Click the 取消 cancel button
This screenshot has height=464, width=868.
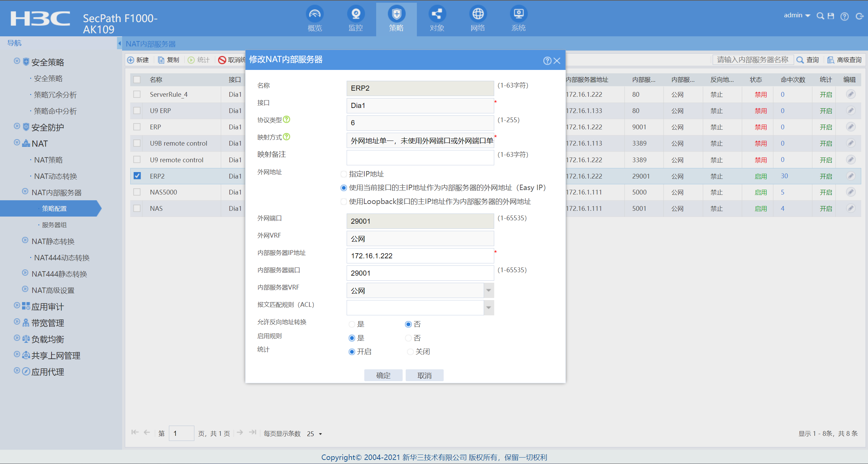[424, 375]
